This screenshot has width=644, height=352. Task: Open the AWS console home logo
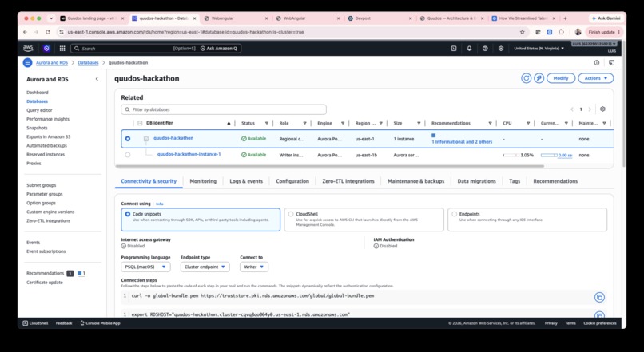click(28, 49)
